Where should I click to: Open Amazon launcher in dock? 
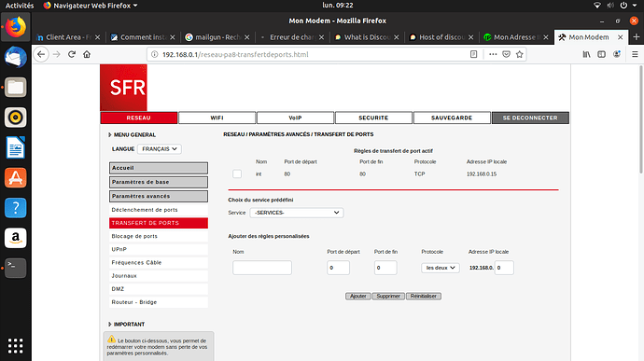(16, 238)
